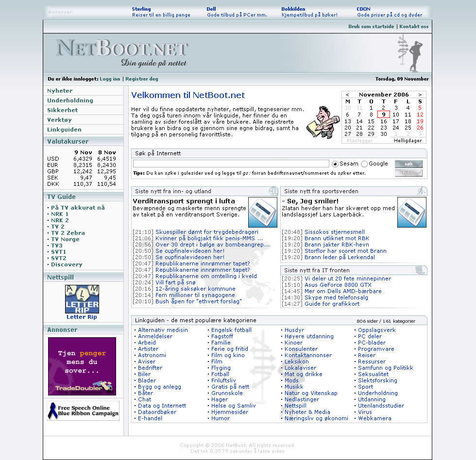Viewport: 476px width, 460px height.
Task: Open Sissokos stjernesmell sports article
Action: 335,232
